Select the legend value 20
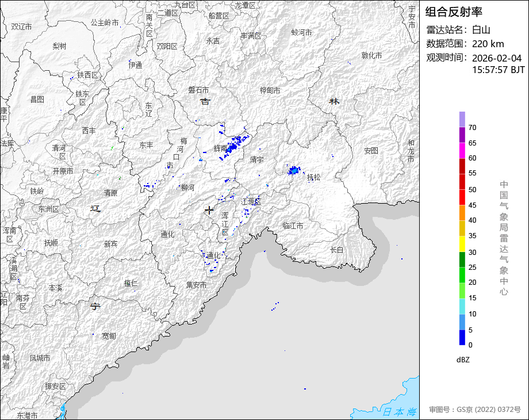 472,282
